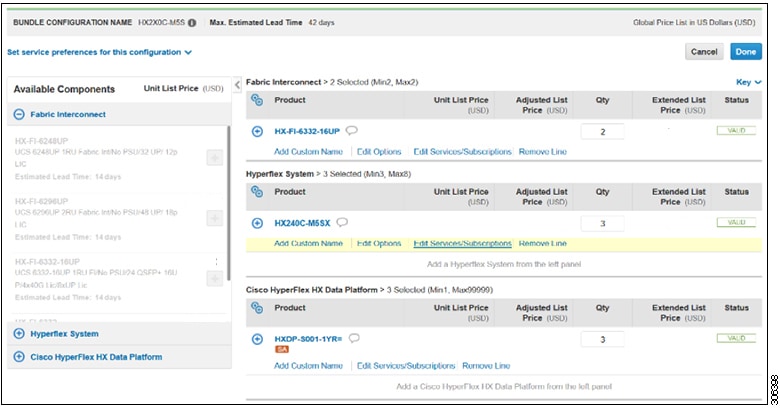Click Edit Services/Subscriptions under HX-FI-6332-16UP
Viewport: 780px width, 408px height.
pos(463,152)
